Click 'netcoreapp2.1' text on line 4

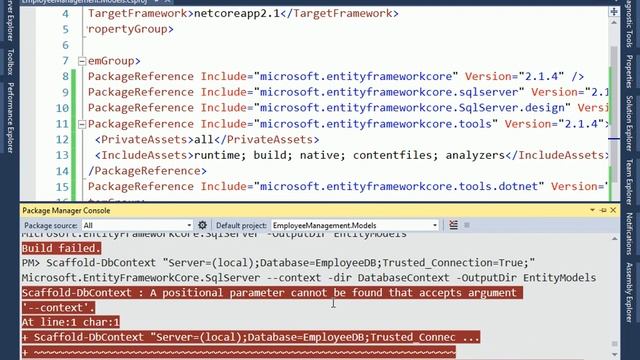point(237,13)
